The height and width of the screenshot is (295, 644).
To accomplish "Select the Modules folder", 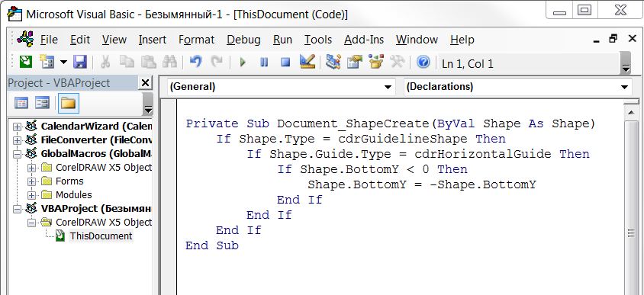I will tap(74, 194).
